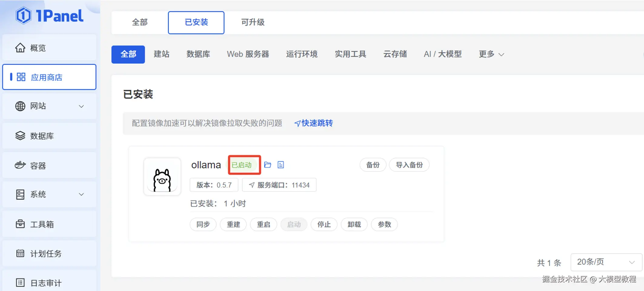644x291 pixels.
Task: Click the ollama llama app logo
Action: [162, 177]
